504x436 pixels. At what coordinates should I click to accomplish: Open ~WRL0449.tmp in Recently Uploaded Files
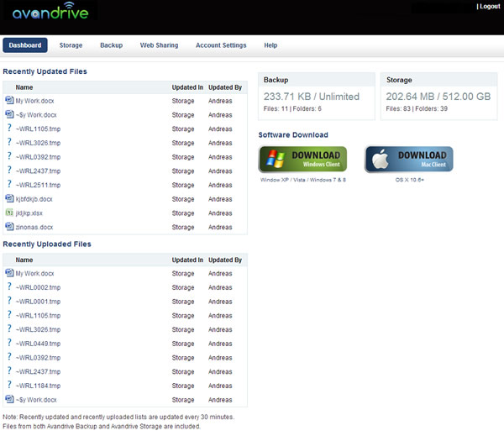(x=39, y=344)
